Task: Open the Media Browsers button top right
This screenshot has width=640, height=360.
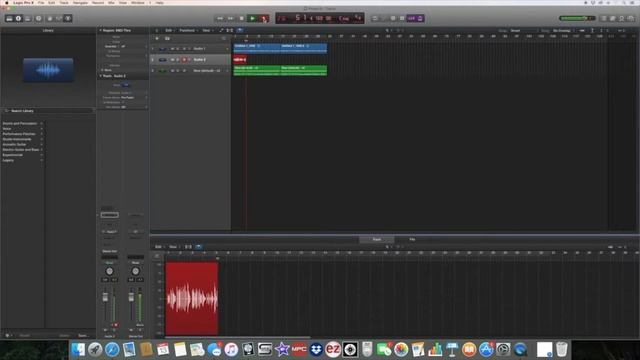Action: click(x=631, y=18)
